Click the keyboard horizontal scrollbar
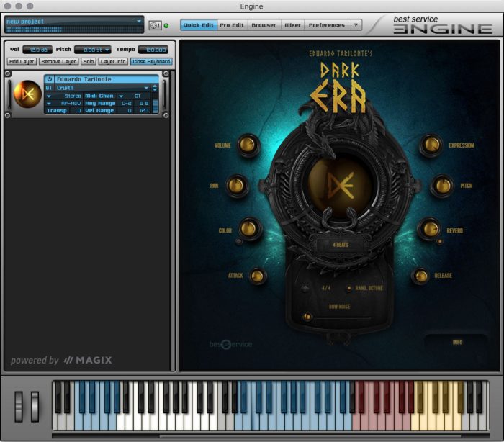 tap(310, 436)
